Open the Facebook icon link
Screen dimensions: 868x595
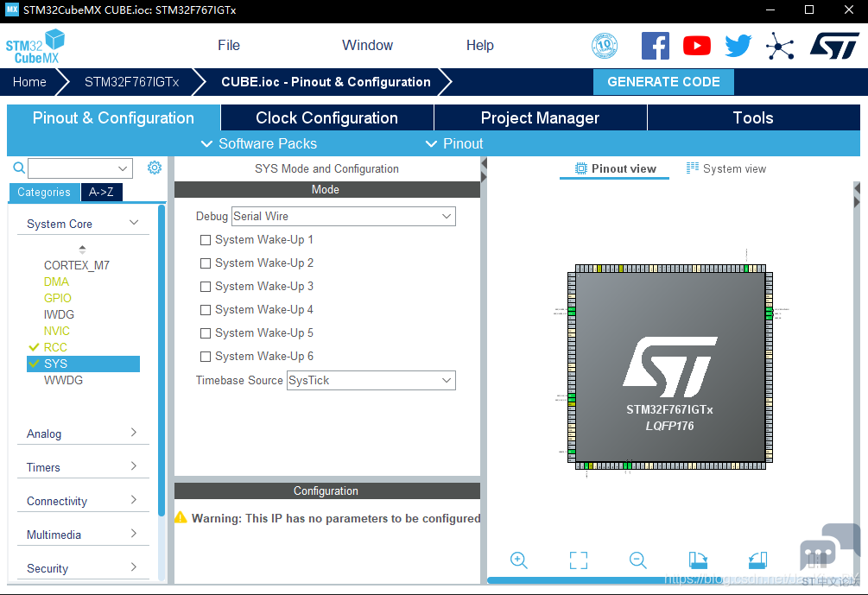pyautogui.click(x=656, y=46)
